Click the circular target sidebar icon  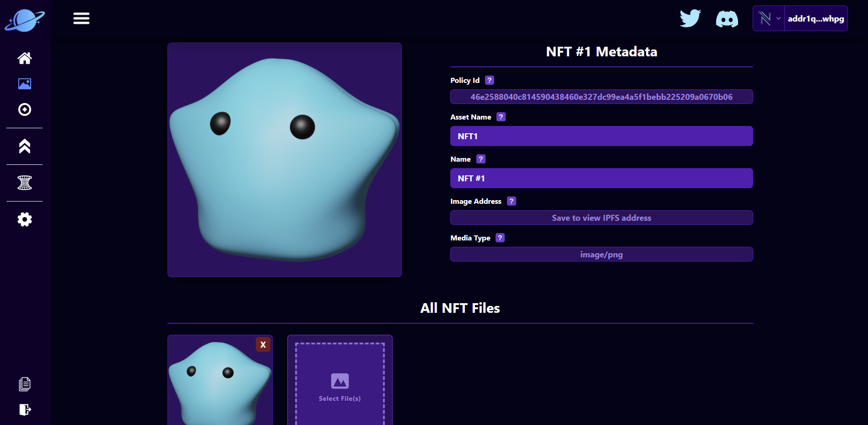(25, 109)
